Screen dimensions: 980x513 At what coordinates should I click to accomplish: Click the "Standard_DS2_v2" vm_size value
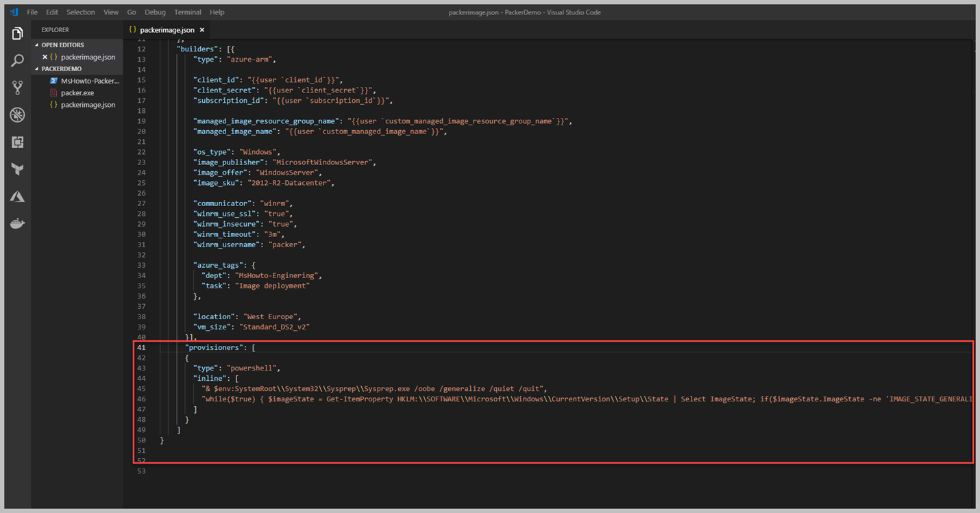(273, 327)
